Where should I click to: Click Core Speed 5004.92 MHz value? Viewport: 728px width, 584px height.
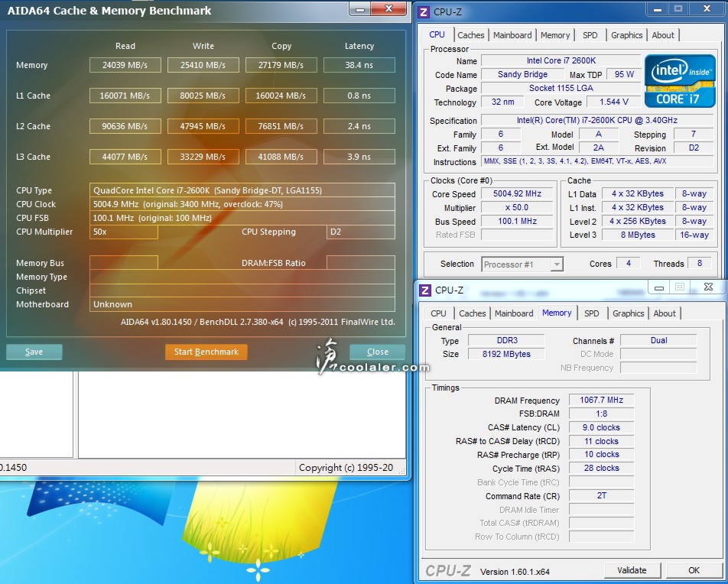[x=517, y=193]
